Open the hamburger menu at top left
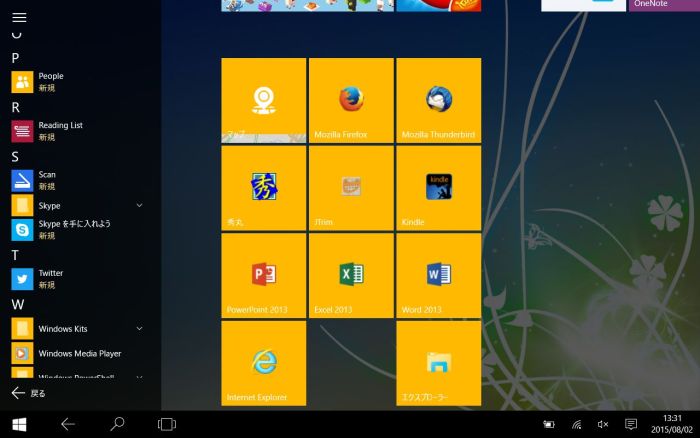The height and width of the screenshot is (438, 700). pos(19,18)
